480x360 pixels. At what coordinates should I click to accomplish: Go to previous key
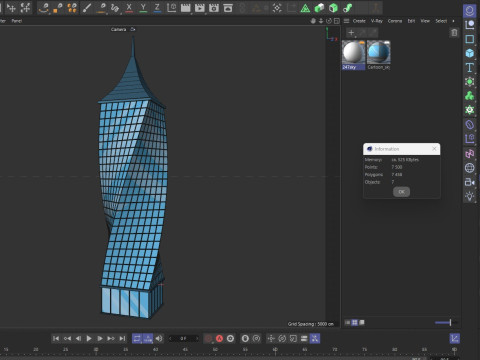coord(67,338)
